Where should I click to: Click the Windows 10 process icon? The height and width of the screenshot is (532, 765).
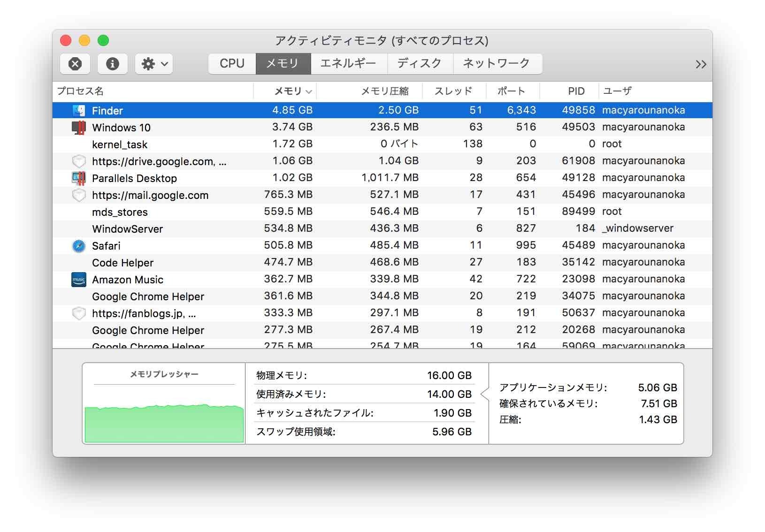pos(79,128)
